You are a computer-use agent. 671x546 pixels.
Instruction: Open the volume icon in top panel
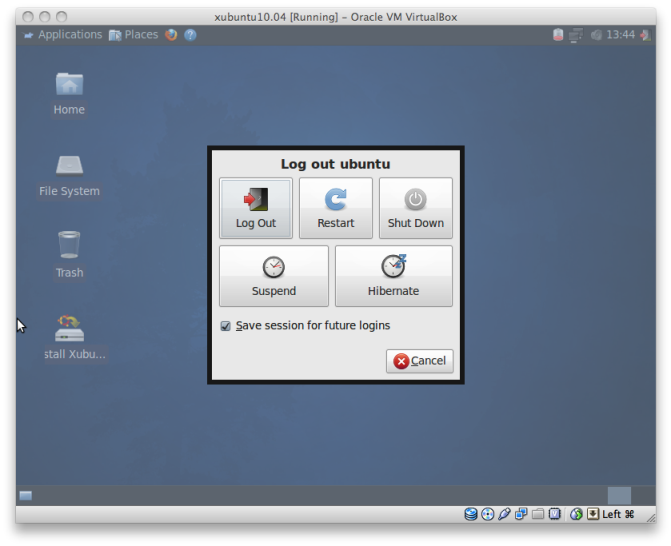tap(596, 35)
